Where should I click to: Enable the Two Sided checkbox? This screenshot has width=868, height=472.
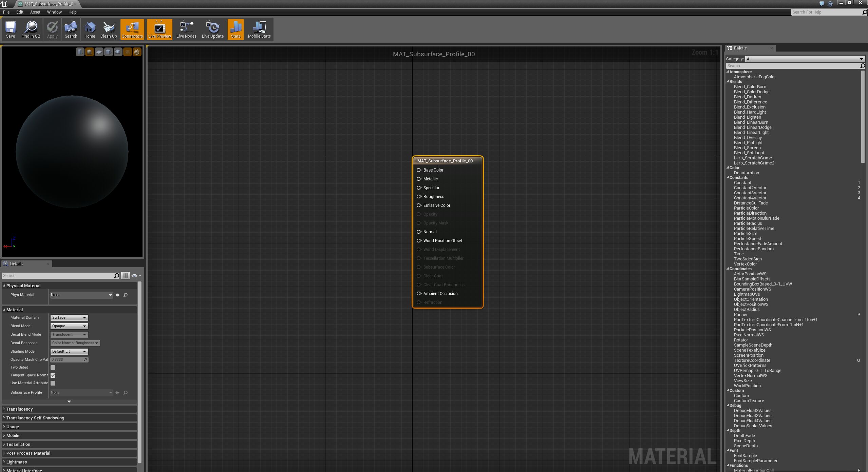tap(53, 368)
